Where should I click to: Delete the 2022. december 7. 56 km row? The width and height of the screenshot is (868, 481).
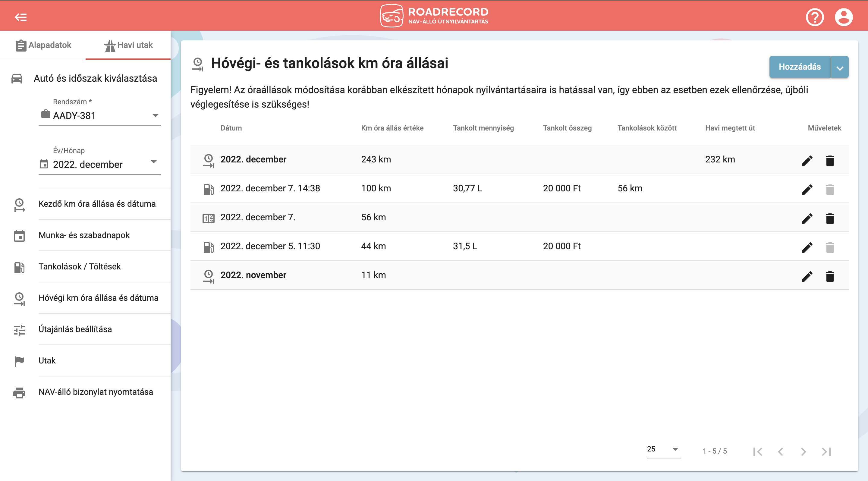click(830, 218)
